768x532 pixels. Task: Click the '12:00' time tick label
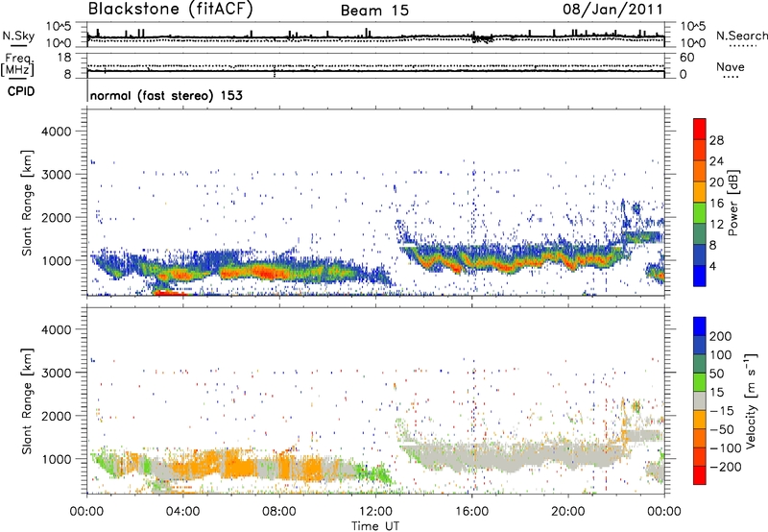click(x=375, y=512)
